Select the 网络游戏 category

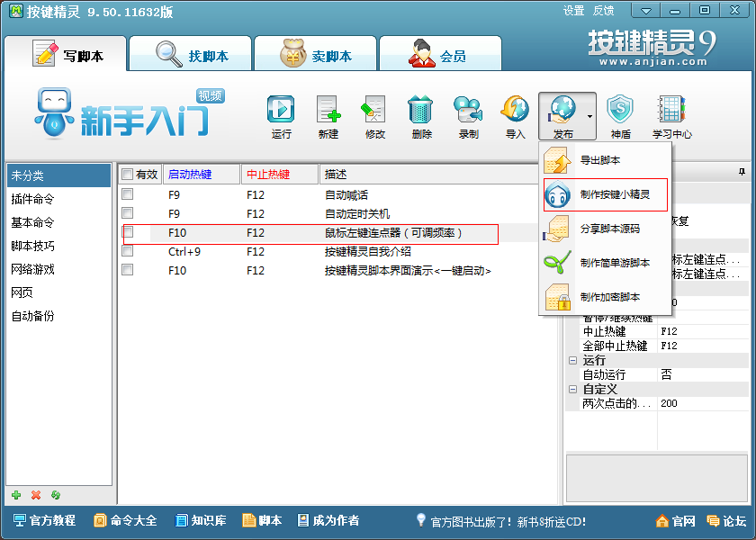click(58, 269)
